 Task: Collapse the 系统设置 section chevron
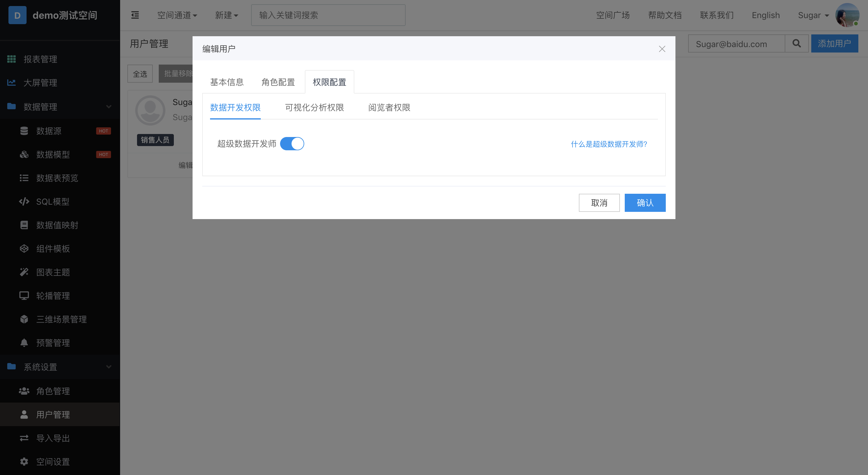pyautogui.click(x=109, y=367)
